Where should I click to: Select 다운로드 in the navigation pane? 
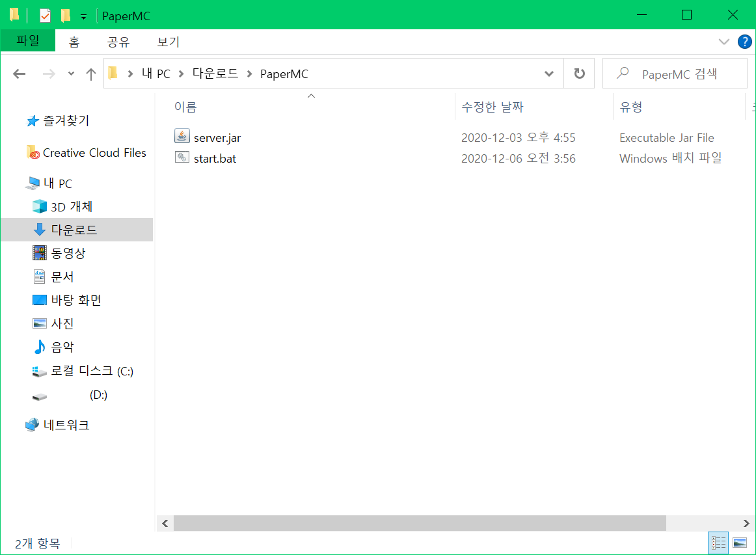77,230
